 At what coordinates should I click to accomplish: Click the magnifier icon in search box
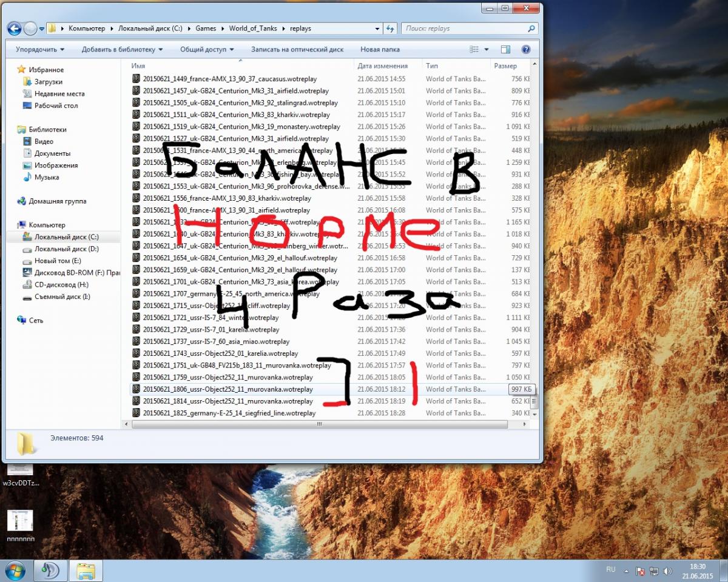click(531, 28)
